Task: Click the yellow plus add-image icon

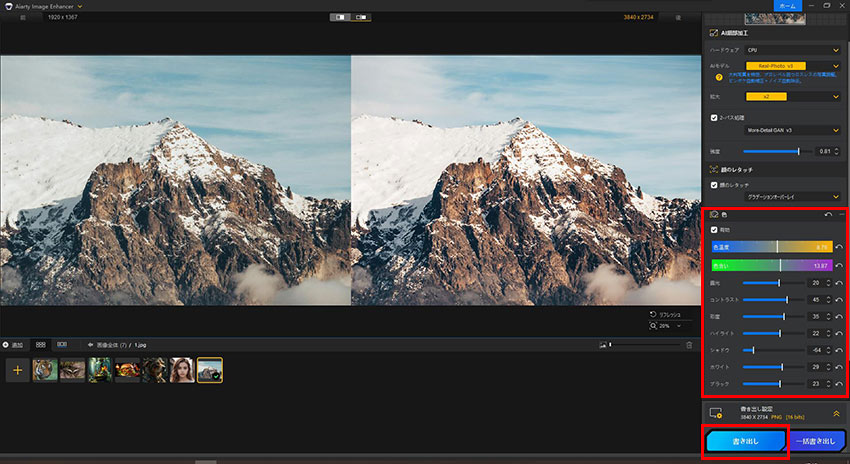Action: coord(17,371)
